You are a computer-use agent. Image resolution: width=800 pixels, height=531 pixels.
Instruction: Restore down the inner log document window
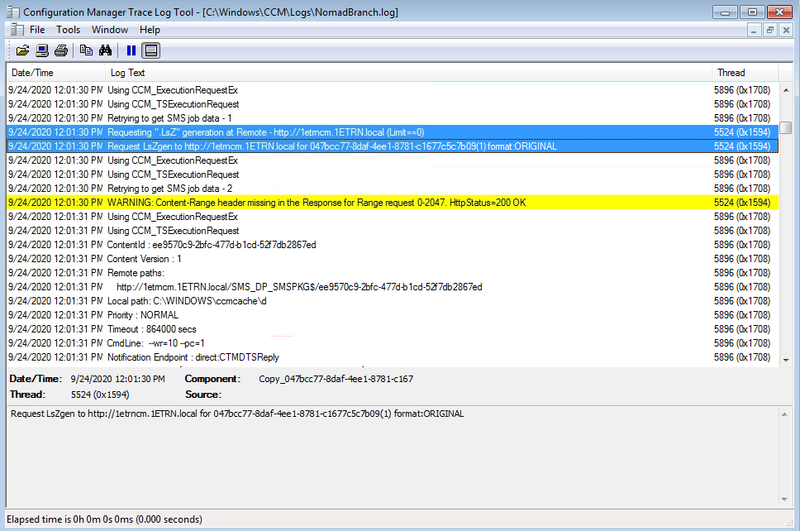coord(770,30)
